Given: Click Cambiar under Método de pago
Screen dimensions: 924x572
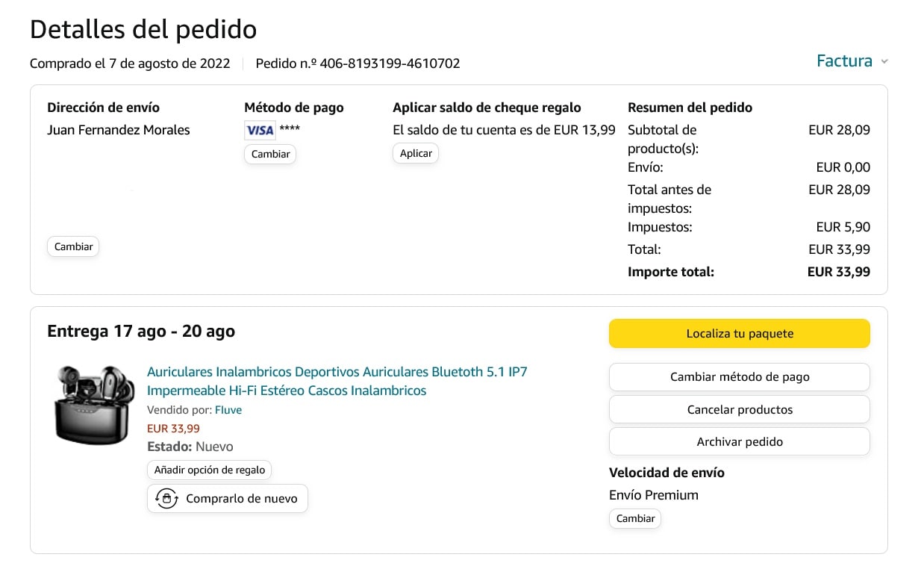Looking at the screenshot, I should [270, 154].
